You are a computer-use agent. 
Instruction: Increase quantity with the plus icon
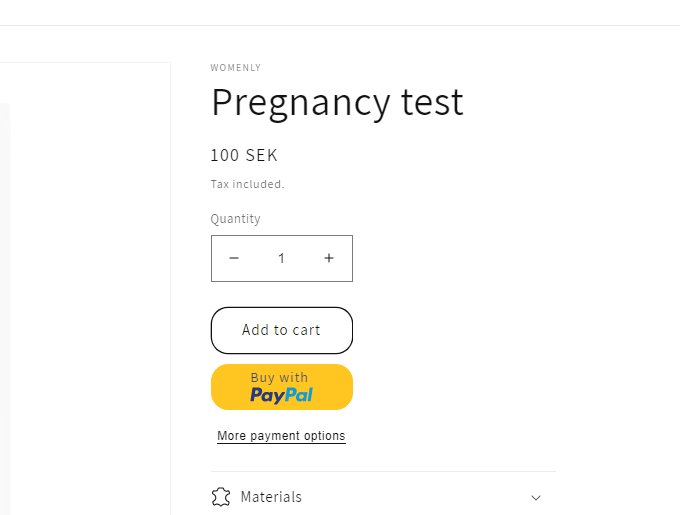point(329,258)
